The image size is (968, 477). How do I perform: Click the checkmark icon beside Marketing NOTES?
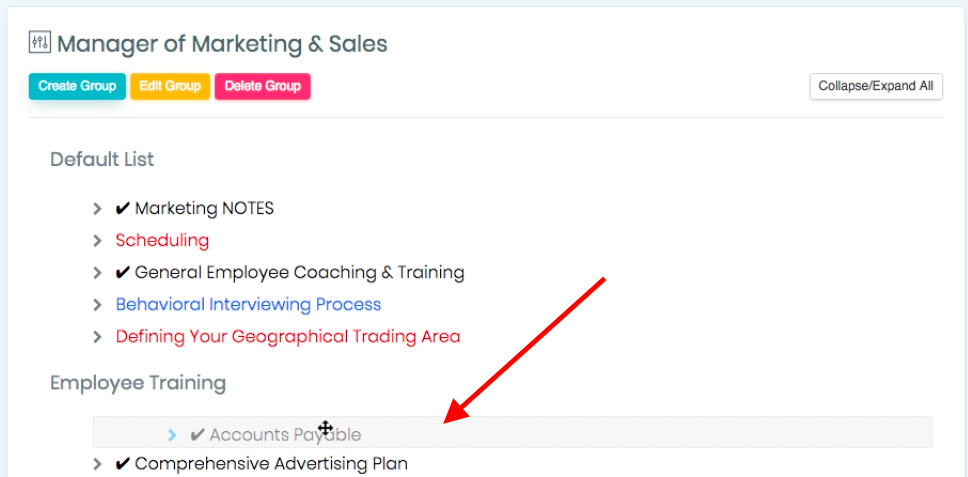[122, 209]
